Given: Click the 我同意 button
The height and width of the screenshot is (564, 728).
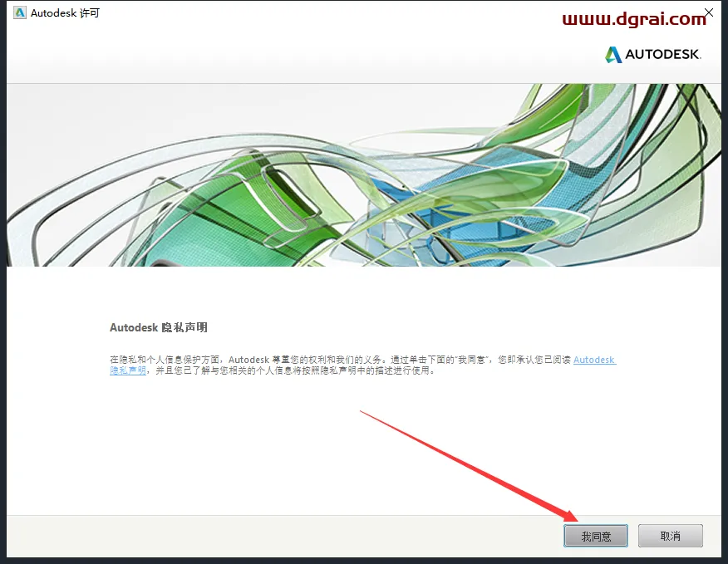Looking at the screenshot, I should (596, 536).
